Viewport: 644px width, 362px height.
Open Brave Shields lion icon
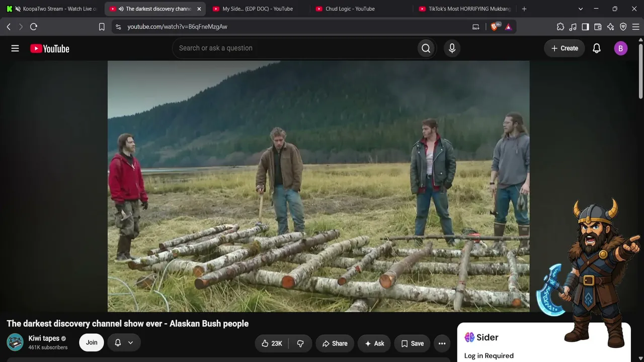coord(495,26)
